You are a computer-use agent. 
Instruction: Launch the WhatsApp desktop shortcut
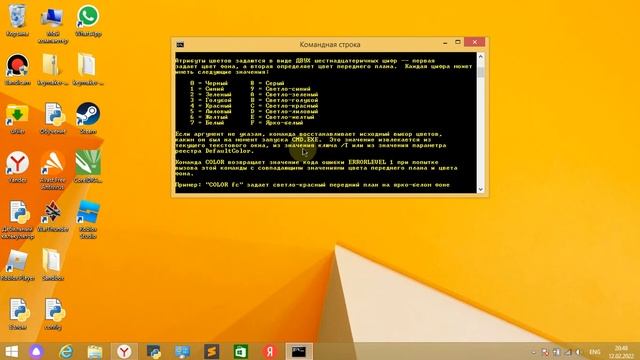(x=88, y=20)
